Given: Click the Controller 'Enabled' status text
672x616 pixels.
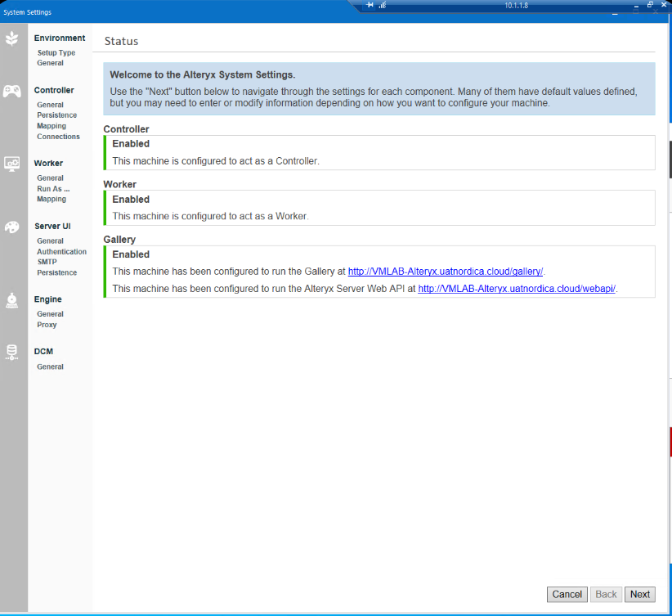Looking at the screenshot, I should [x=131, y=144].
